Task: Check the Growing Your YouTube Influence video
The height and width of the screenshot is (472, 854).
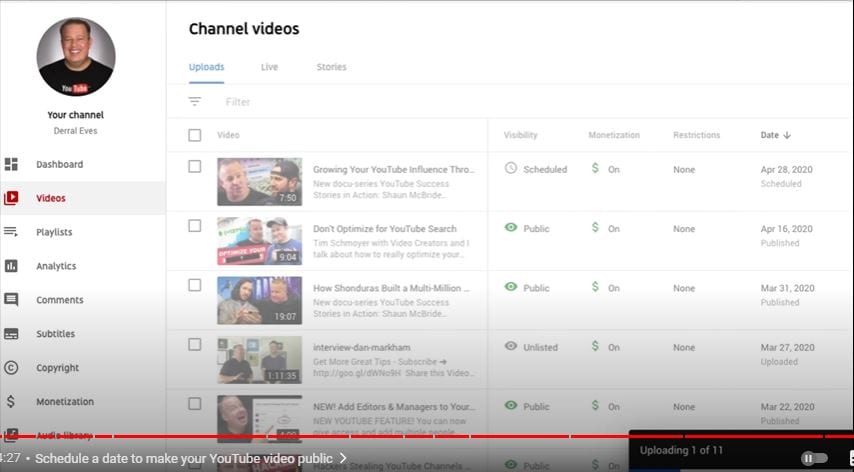Action: click(x=194, y=167)
